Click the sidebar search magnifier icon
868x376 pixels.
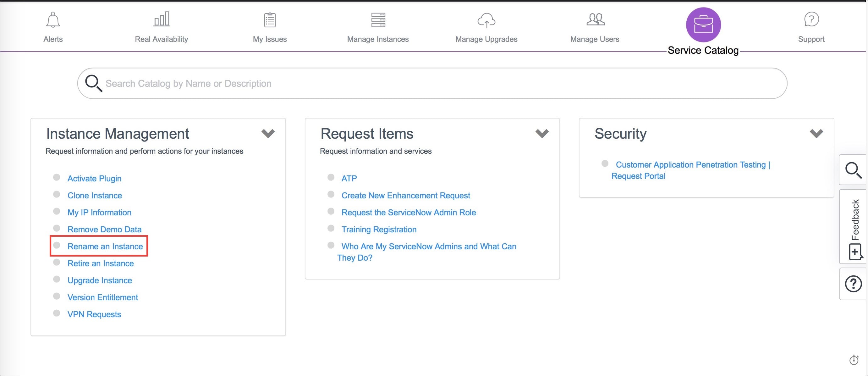tap(854, 171)
